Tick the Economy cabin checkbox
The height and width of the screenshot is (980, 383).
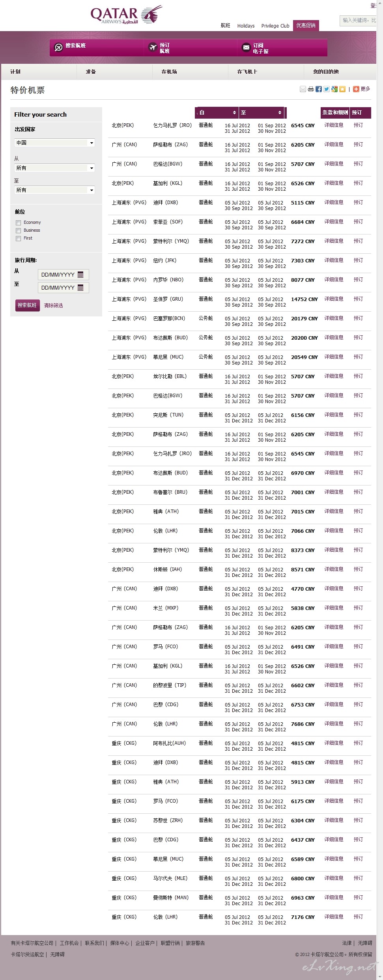[x=18, y=223]
